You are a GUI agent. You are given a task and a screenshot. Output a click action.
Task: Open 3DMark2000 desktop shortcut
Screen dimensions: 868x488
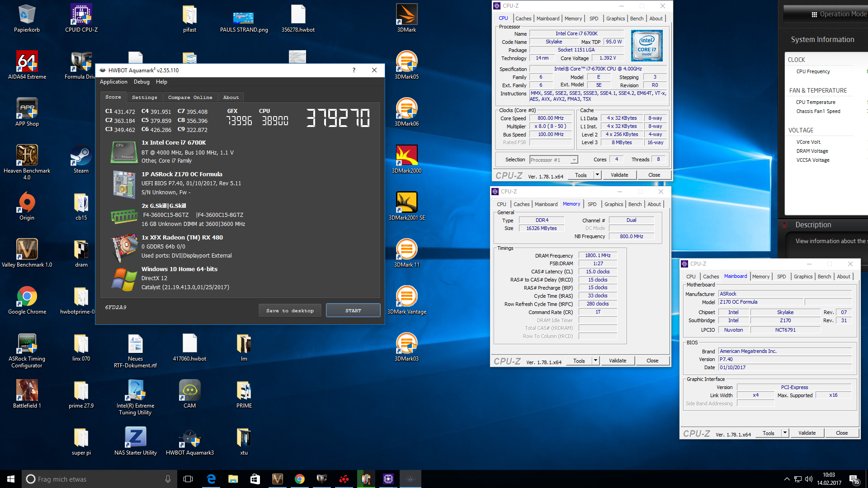pyautogui.click(x=407, y=160)
